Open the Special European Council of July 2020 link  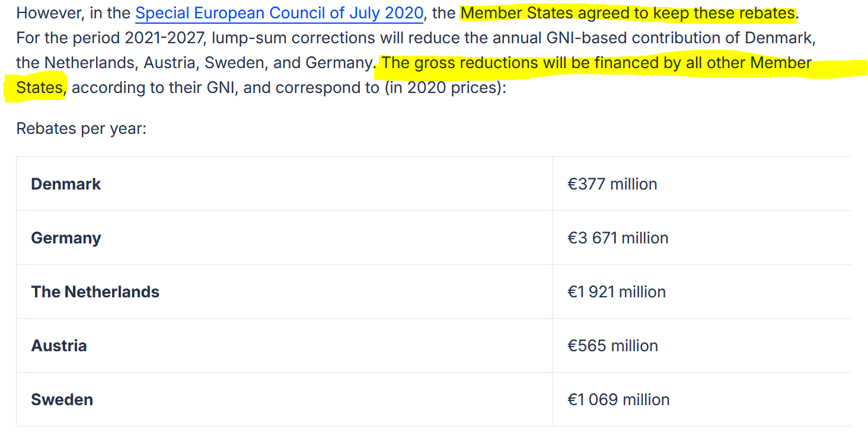[x=280, y=13]
